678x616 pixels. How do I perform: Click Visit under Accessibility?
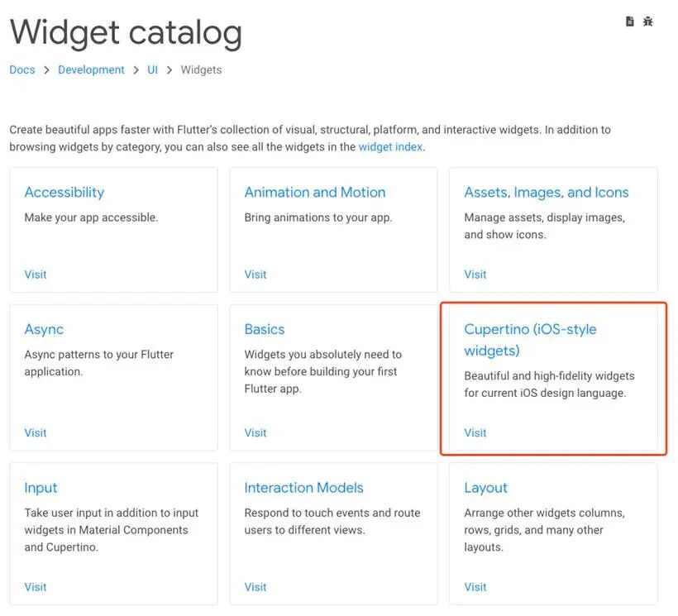coord(36,275)
